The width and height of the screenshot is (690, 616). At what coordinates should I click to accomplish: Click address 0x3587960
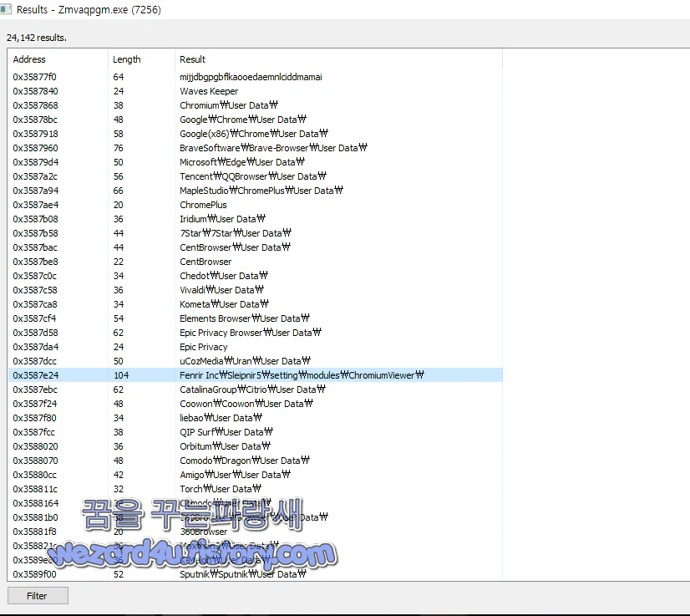pyautogui.click(x=35, y=148)
